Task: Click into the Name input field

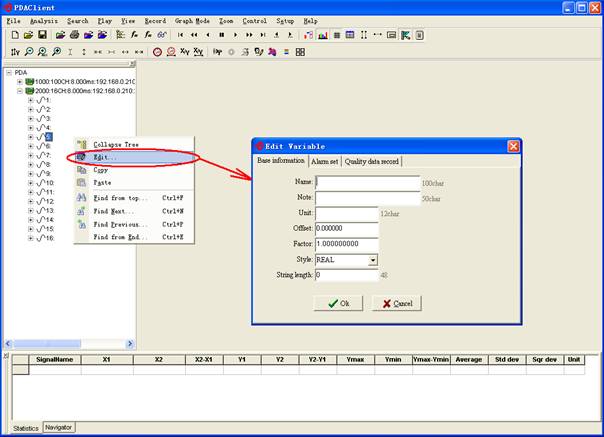Action: 367,183
